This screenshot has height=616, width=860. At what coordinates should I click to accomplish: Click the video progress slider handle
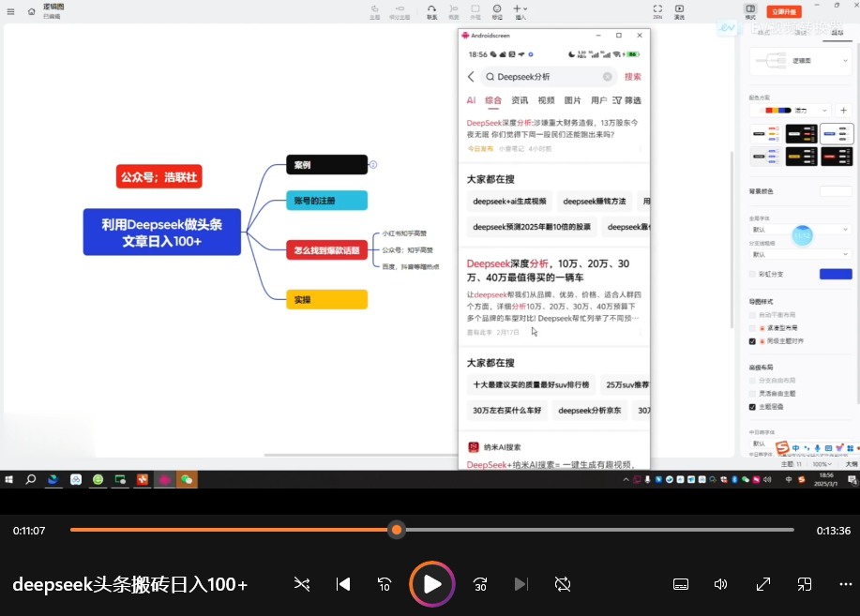click(x=397, y=530)
